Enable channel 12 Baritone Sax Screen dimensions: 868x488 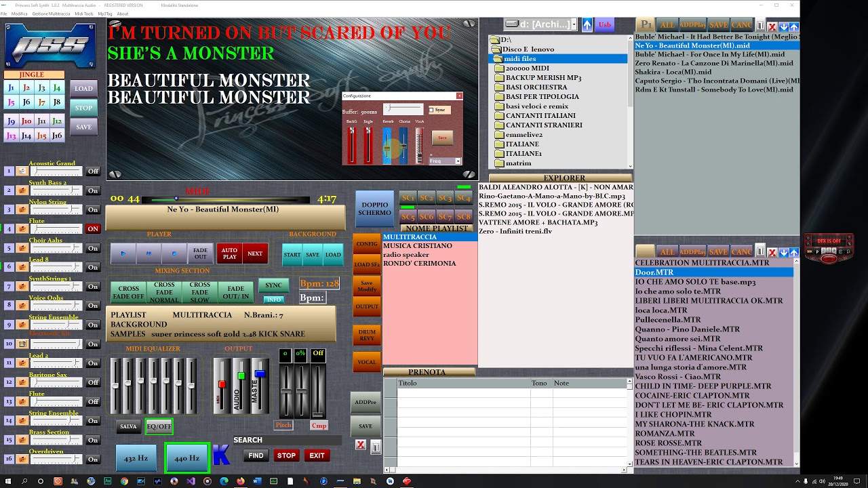pyautogui.click(x=93, y=382)
